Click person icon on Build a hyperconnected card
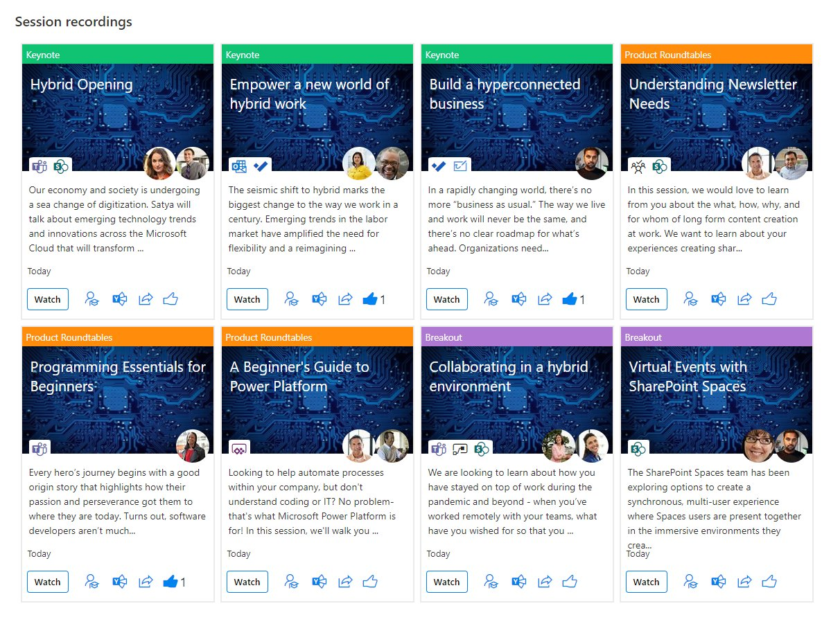840x624 pixels. point(491,299)
